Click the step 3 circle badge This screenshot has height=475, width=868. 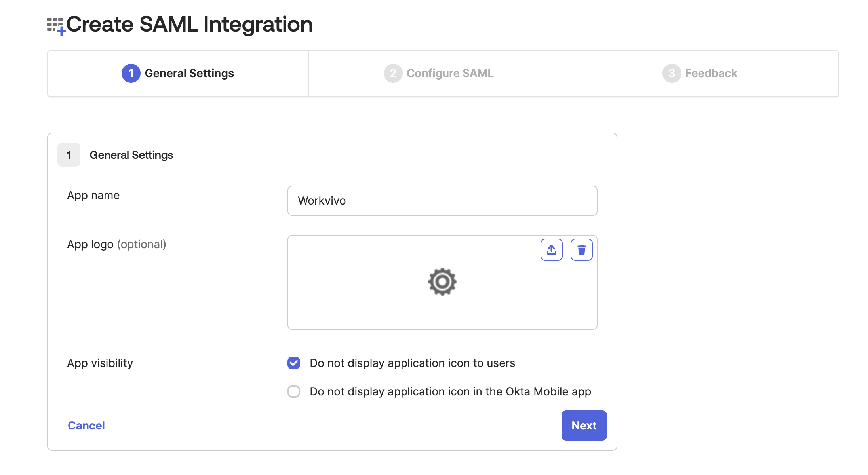click(672, 74)
